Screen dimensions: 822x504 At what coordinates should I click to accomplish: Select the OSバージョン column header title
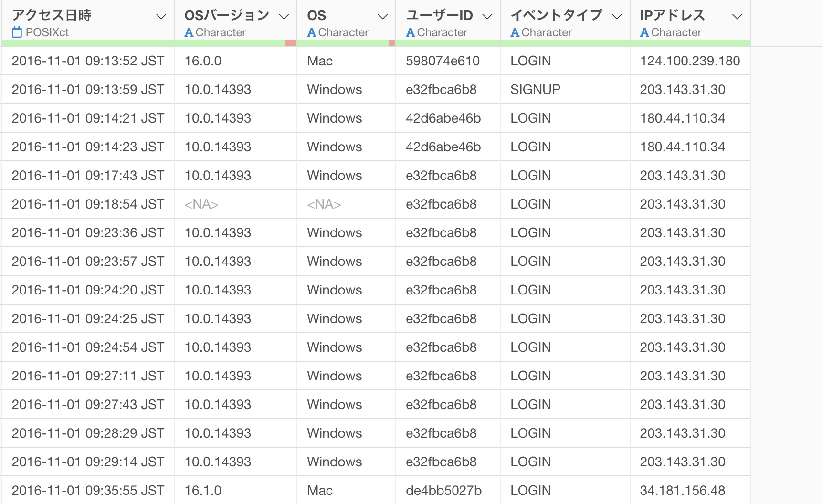pyautogui.click(x=227, y=15)
